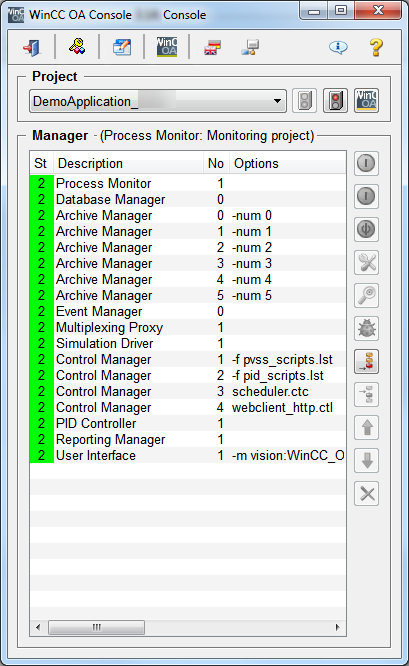This screenshot has width=409, height=666.
Task: Click the bug debug icon
Action: tap(366, 328)
